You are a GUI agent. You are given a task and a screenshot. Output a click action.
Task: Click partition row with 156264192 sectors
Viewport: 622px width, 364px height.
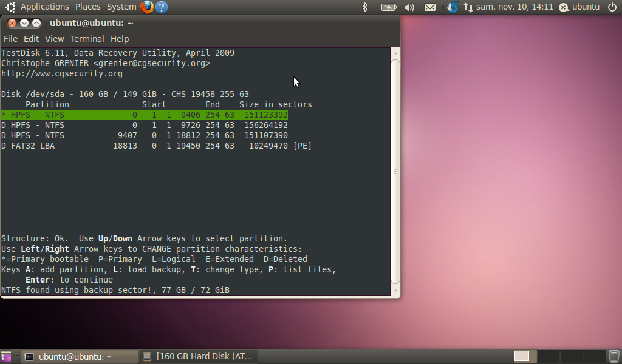[x=145, y=125]
